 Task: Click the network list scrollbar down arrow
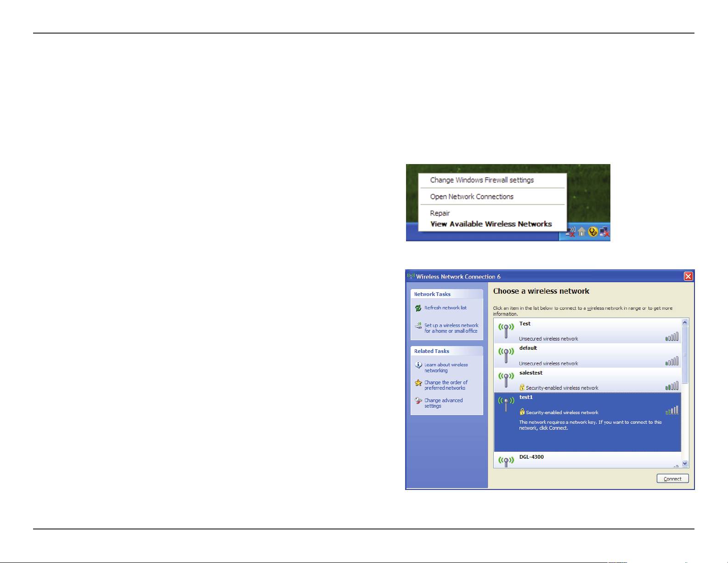tap(685, 464)
